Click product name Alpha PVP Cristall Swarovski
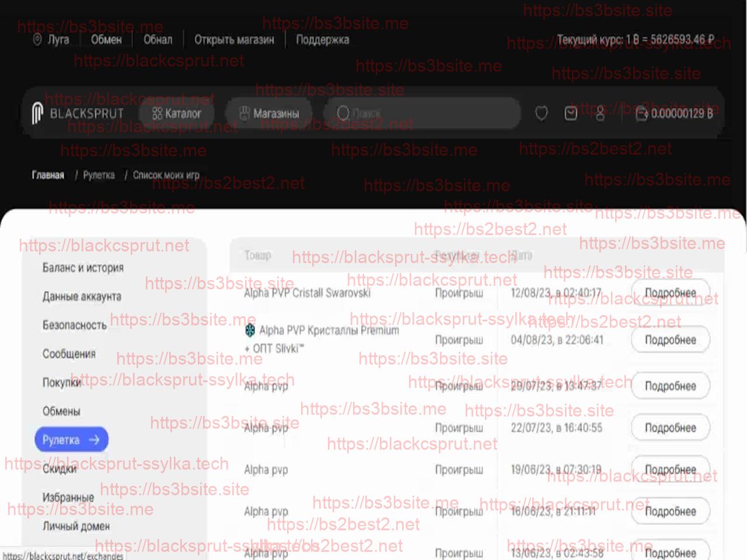This screenshot has width=747, height=560. coord(307,293)
